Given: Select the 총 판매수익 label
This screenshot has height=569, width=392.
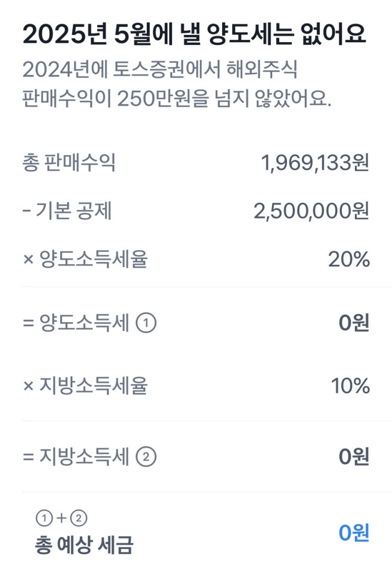Looking at the screenshot, I should pyautogui.click(x=69, y=163).
